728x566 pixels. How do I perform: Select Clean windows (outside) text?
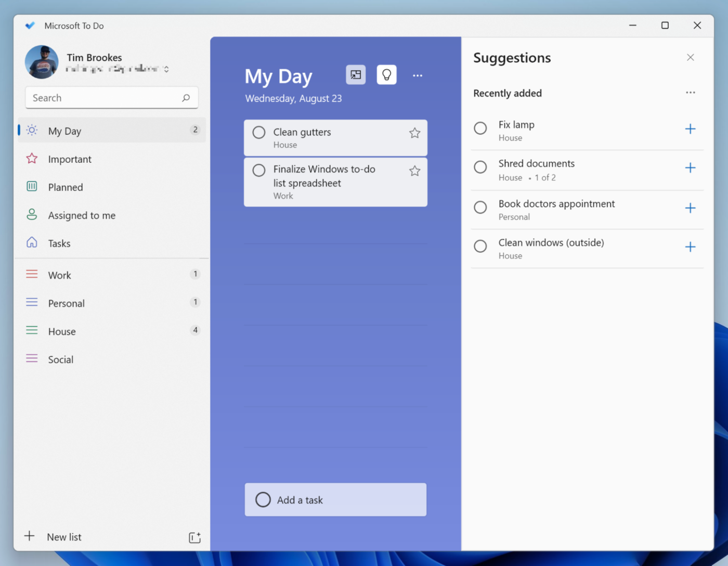[551, 242]
